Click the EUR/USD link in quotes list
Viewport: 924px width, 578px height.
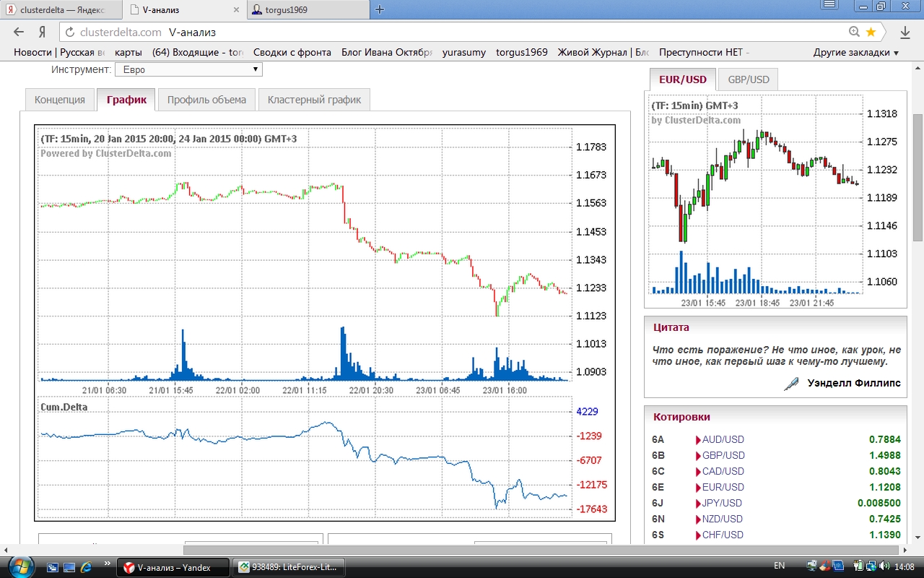pos(723,487)
